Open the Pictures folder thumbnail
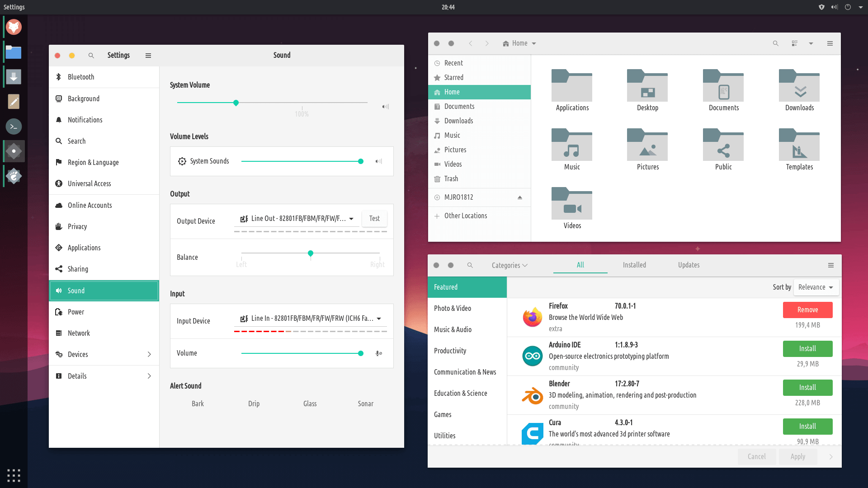The width and height of the screenshot is (868, 488). click(647, 145)
